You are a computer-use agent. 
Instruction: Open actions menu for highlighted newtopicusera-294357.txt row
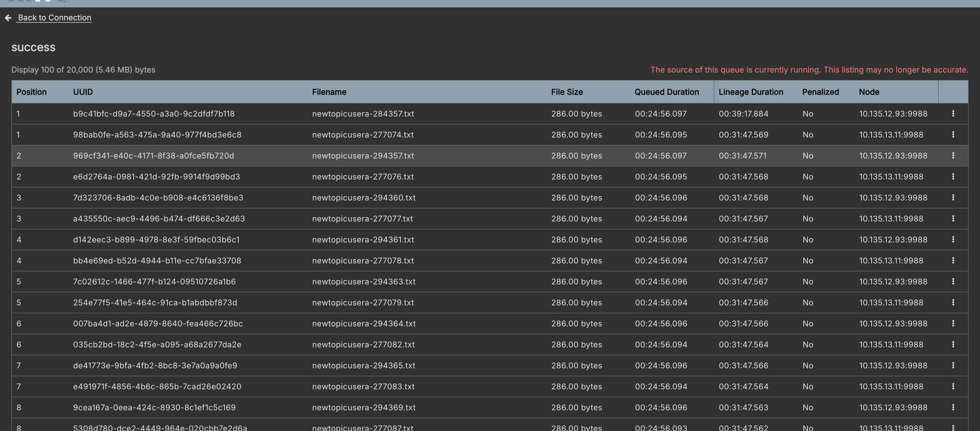pyautogui.click(x=953, y=156)
